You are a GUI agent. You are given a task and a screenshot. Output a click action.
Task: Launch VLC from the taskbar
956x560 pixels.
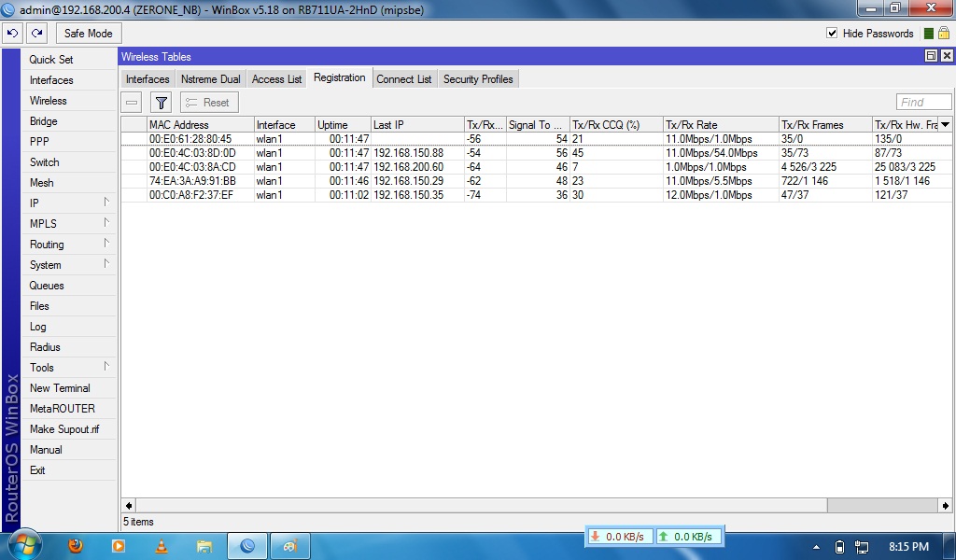[161, 545]
